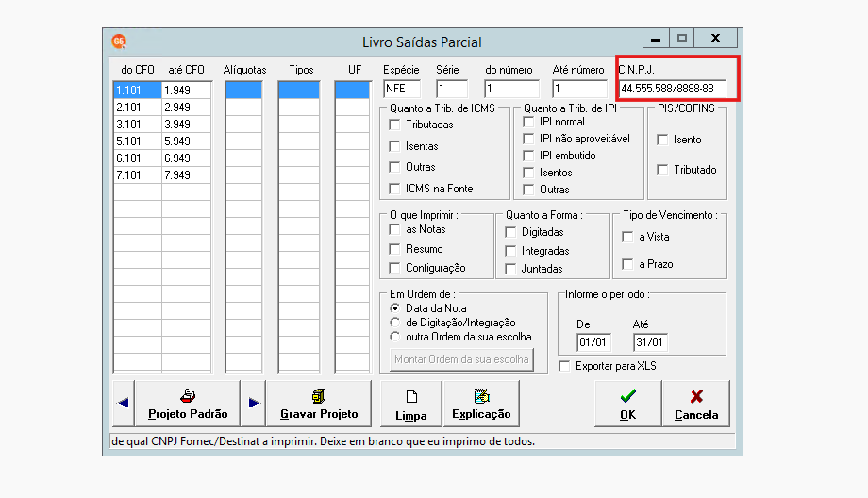This screenshot has height=498, width=868.
Task: Click the highlighted Tipos first cell
Action: click(299, 91)
